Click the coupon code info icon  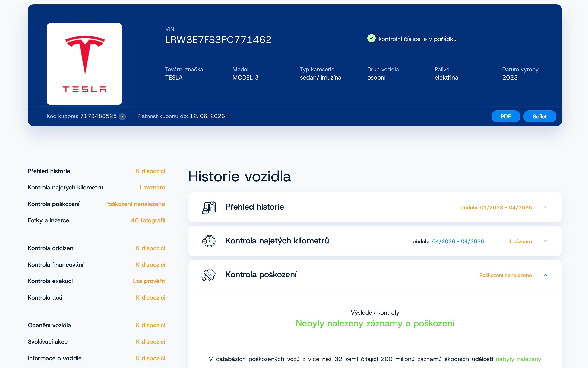[x=122, y=117]
